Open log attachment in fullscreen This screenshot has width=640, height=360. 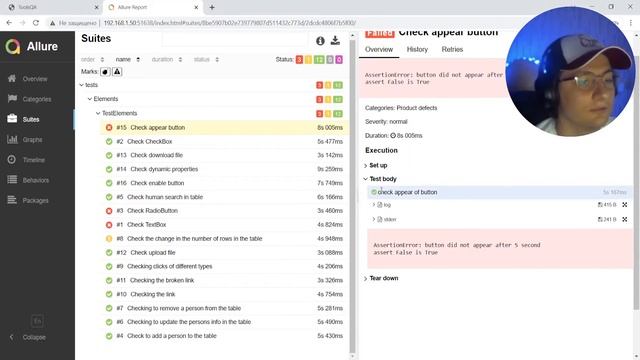[x=624, y=205]
